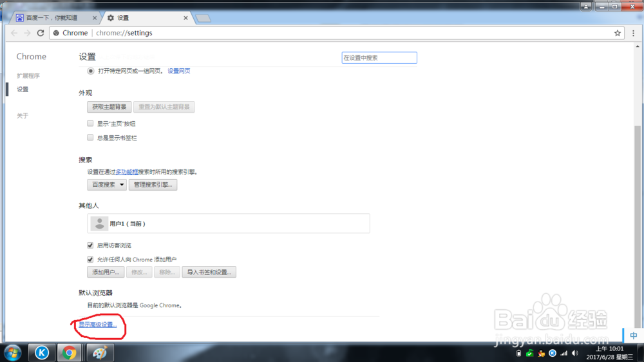The image size is (644, 362).
Task: Click the address bar URL
Action: pyautogui.click(x=124, y=33)
